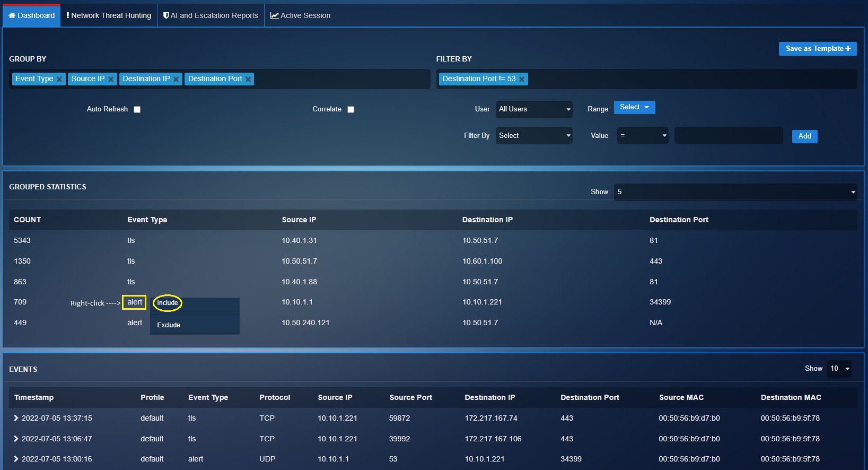Click Grouped Statistics Destination Port header

pyautogui.click(x=679, y=220)
